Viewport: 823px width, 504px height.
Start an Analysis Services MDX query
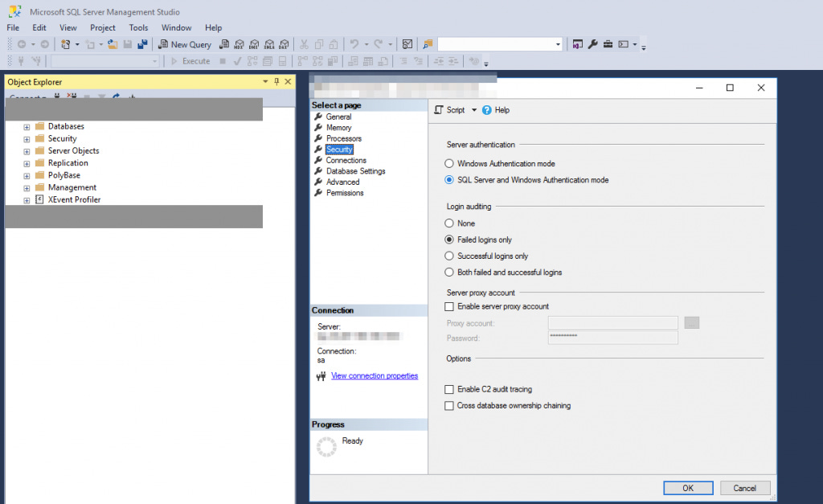click(240, 45)
